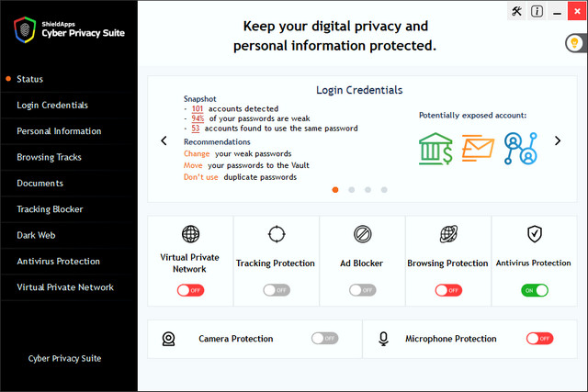The width and height of the screenshot is (588, 392).
Task: Open the Status sidebar item
Action: [x=69, y=79]
